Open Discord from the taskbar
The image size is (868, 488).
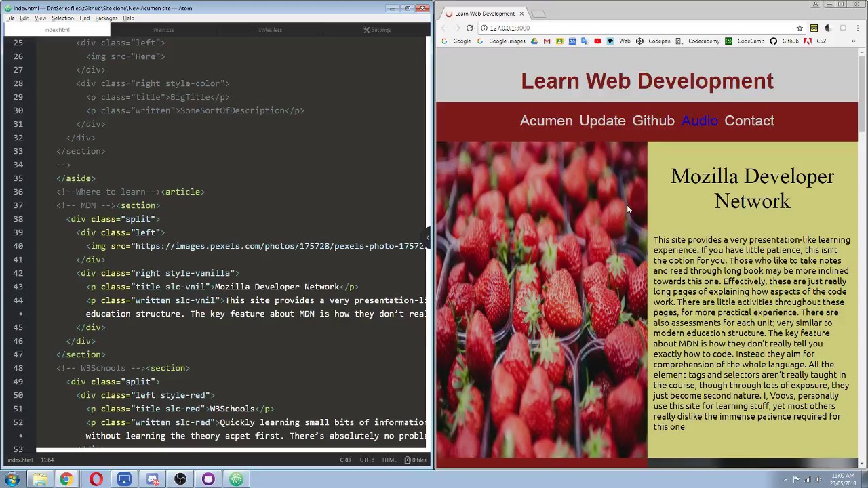(152, 479)
